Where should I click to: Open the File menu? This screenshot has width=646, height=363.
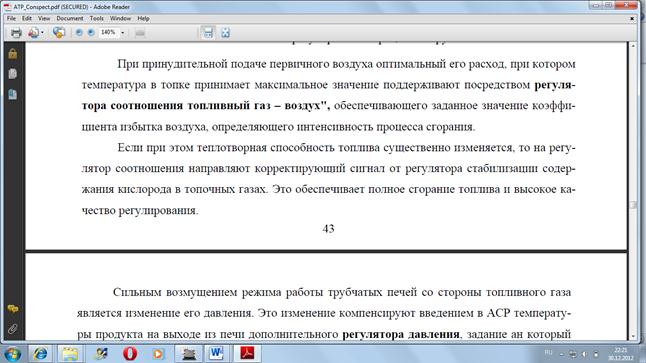click(x=11, y=19)
